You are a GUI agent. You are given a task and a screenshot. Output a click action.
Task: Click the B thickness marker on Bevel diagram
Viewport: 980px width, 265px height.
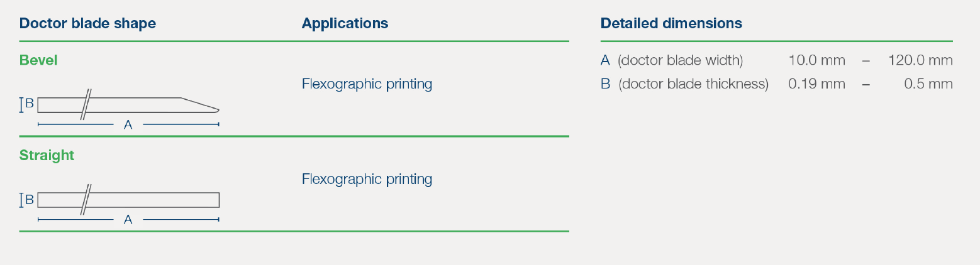click(x=26, y=105)
